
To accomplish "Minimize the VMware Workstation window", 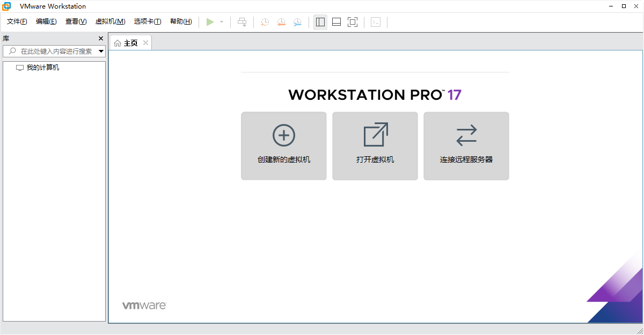I will (x=611, y=6).
